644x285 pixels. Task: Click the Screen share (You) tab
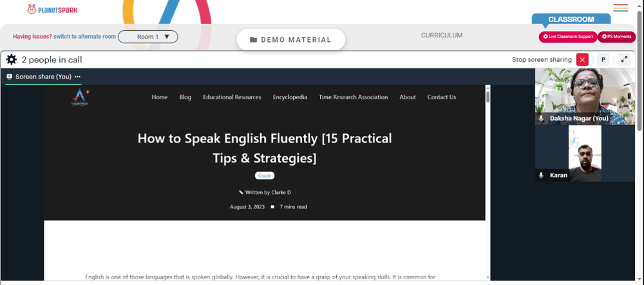pyautogui.click(x=43, y=77)
